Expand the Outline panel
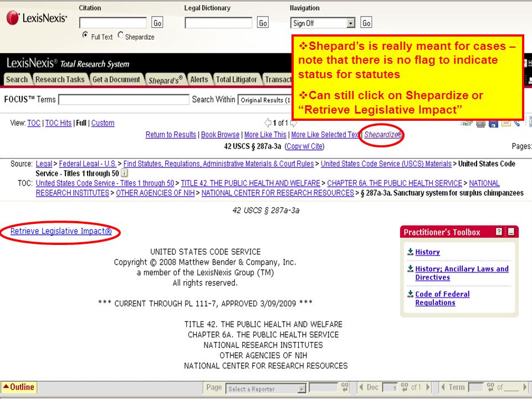The width and height of the screenshot is (532, 399). click(x=19, y=387)
